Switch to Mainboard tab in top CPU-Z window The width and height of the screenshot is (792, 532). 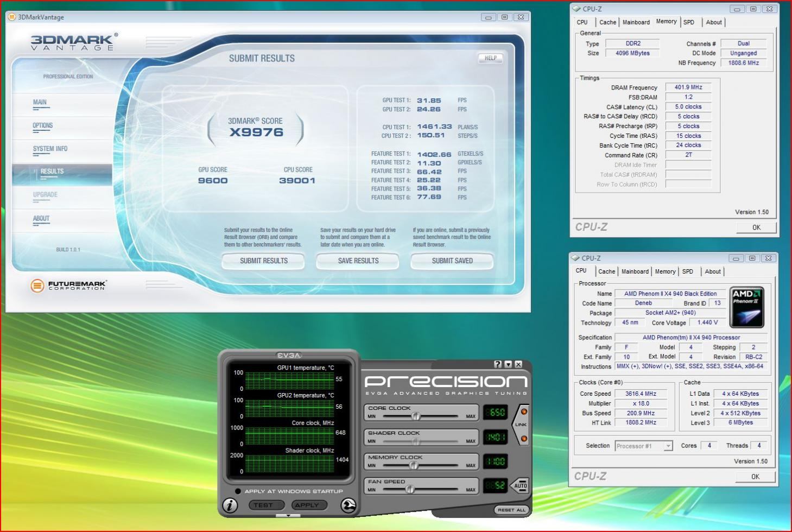coord(636,22)
